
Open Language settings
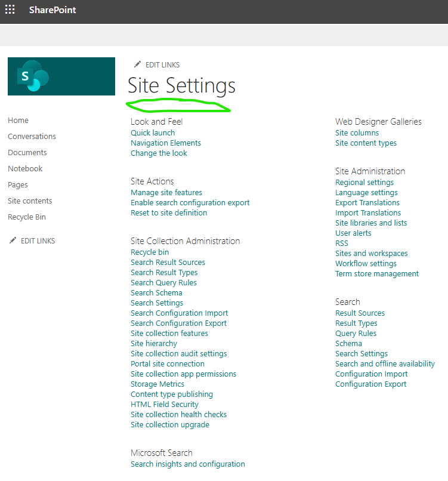[366, 192]
